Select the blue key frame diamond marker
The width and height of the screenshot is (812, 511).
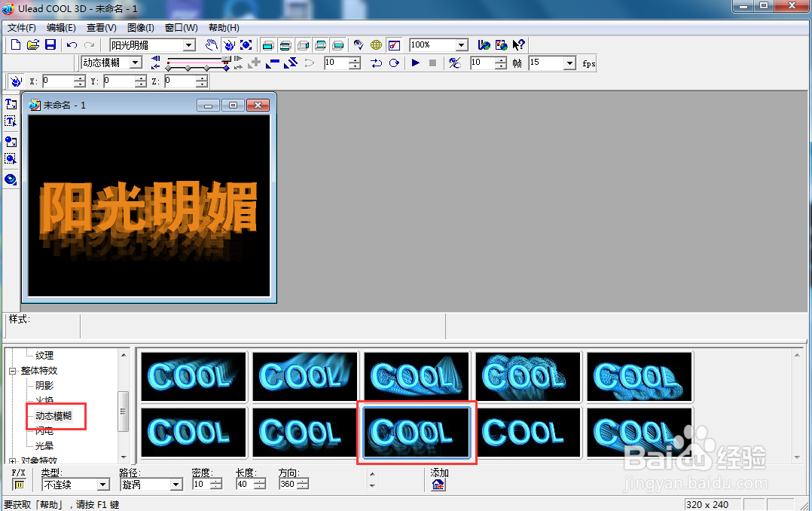pos(226,68)
